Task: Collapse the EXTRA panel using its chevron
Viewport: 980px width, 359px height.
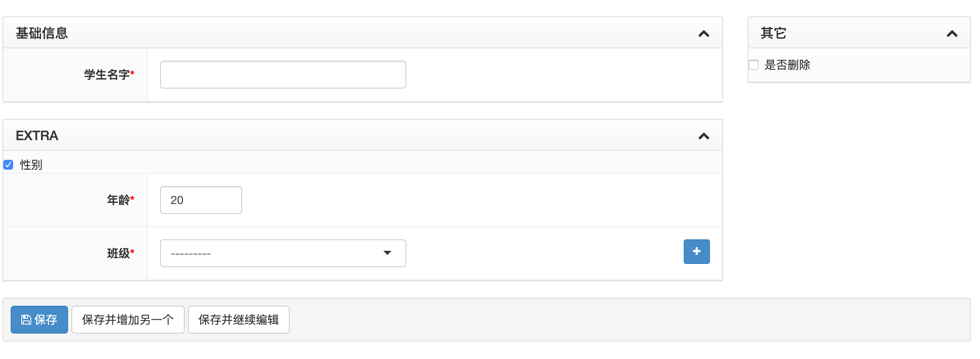Action: coord(703,136)
